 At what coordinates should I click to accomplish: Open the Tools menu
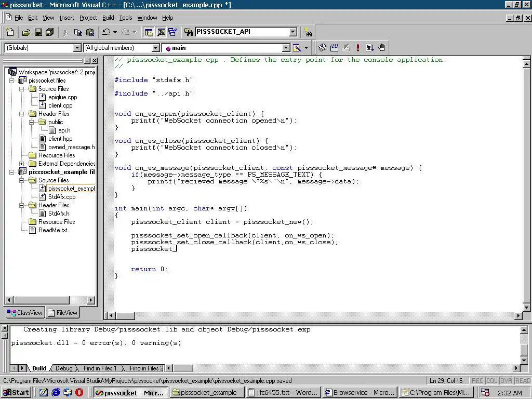click(126, 18)
